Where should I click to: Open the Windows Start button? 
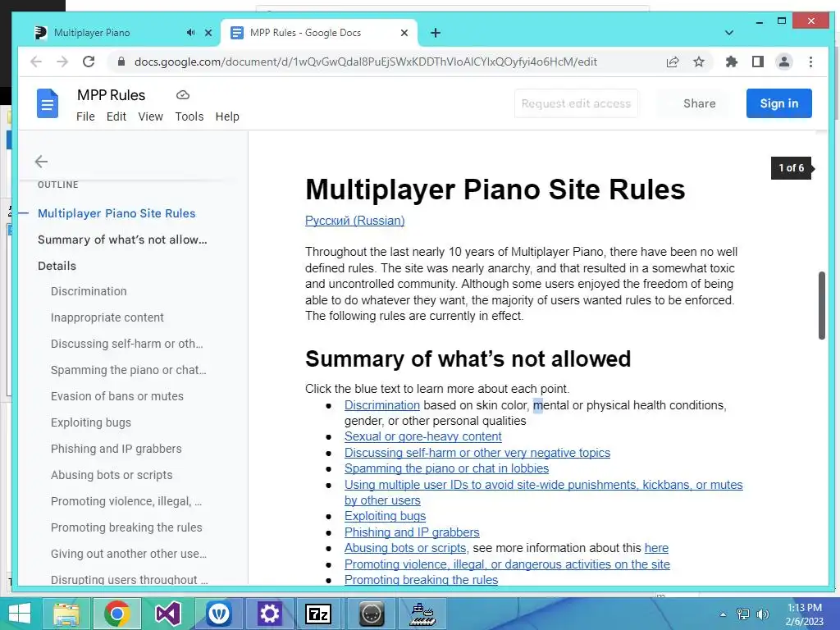pos(20,614)
